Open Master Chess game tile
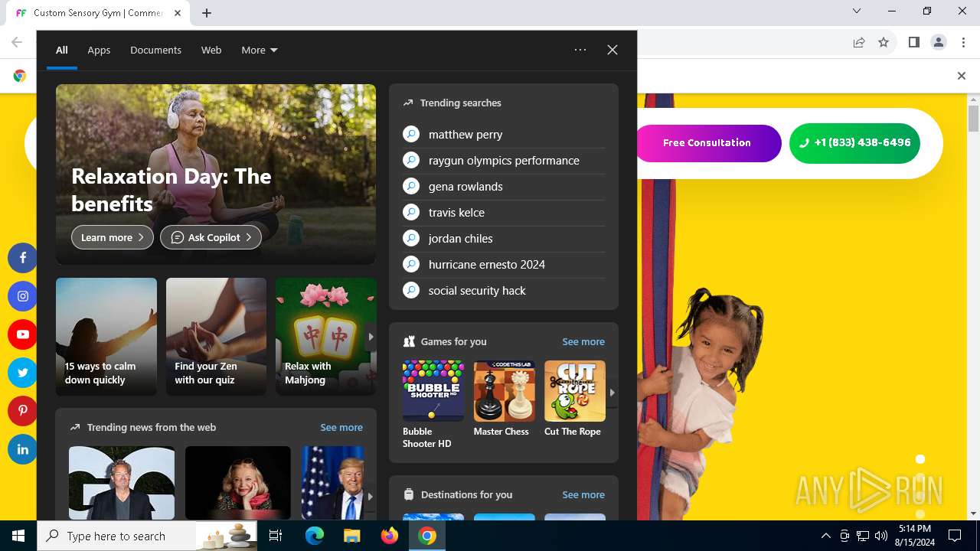The image size is (980, 551). 504,399
